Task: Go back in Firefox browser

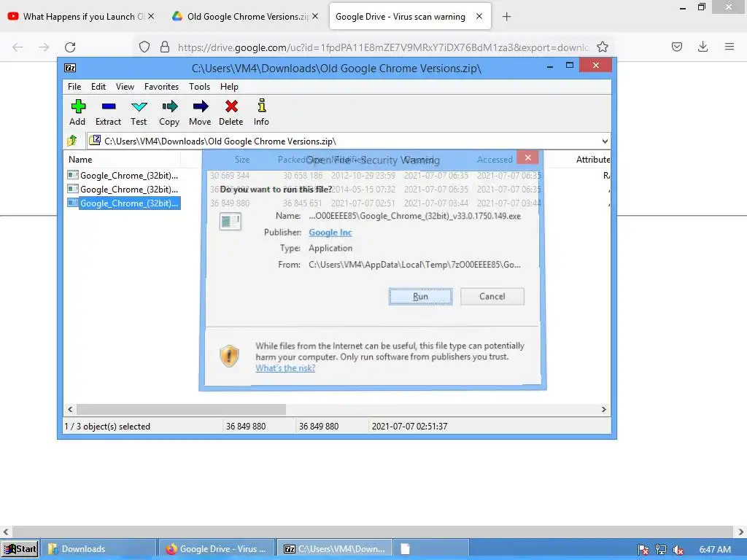Action: (x=18, y=47)
